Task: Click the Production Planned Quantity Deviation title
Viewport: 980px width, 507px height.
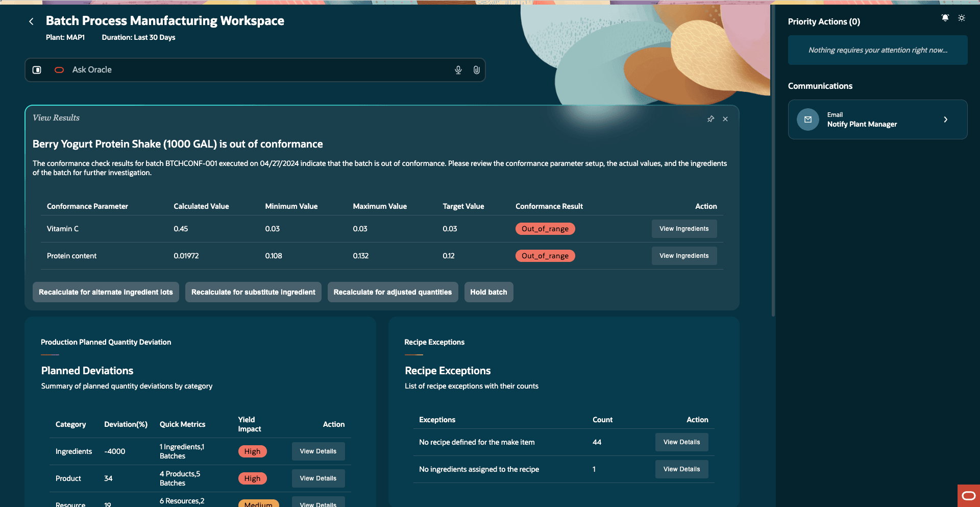Action: 106,342
